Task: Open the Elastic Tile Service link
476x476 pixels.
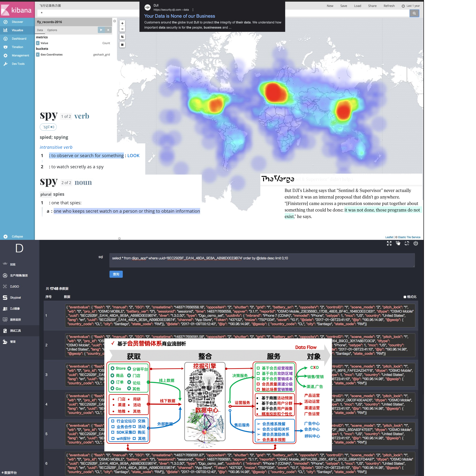Action: click(x=409, y=237)
